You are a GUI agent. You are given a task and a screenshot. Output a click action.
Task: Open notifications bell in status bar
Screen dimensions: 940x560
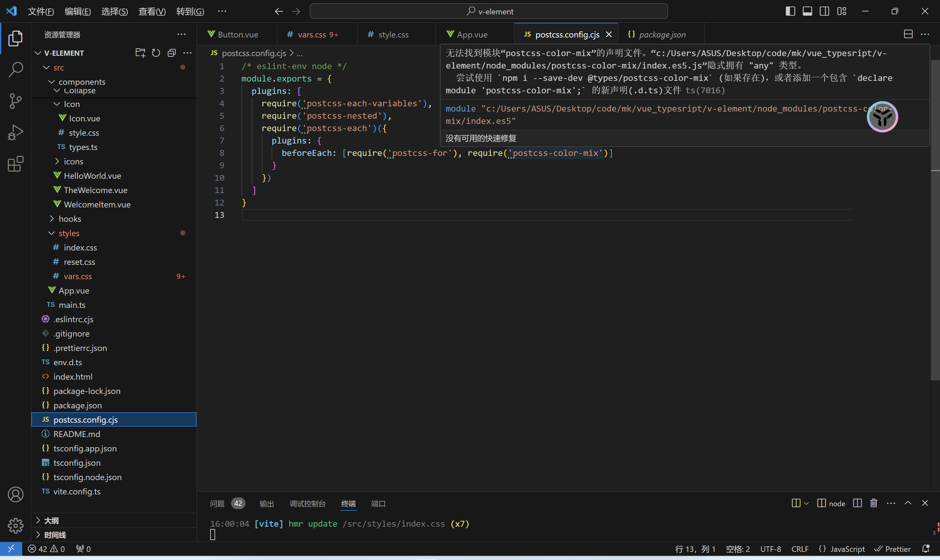[926, 549]
